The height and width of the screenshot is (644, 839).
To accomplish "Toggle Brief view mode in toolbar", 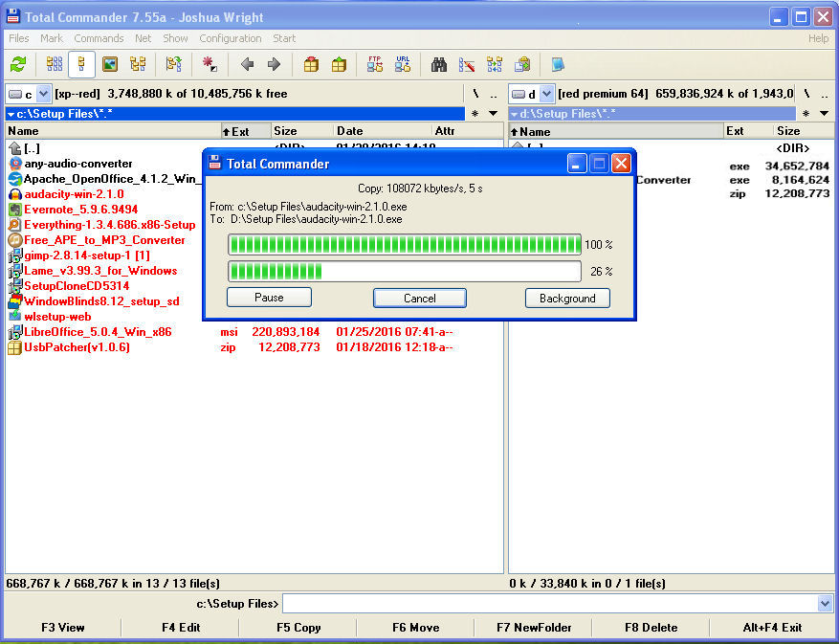I will [x=55, y=64].
